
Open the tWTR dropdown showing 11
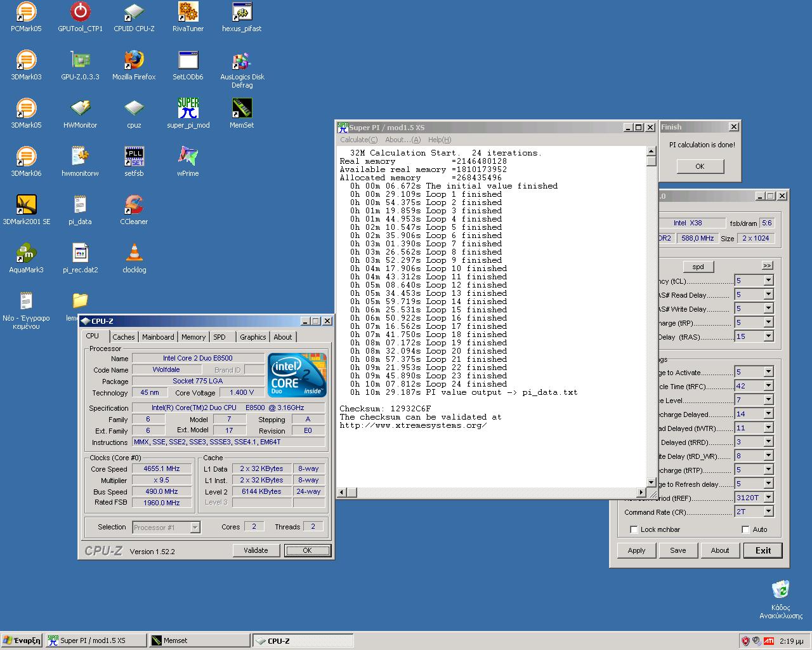[x=768, y=428]
